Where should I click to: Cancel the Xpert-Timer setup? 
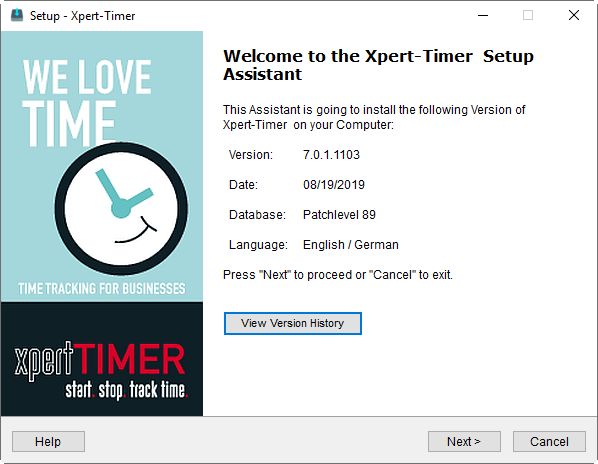pos(549,442)
